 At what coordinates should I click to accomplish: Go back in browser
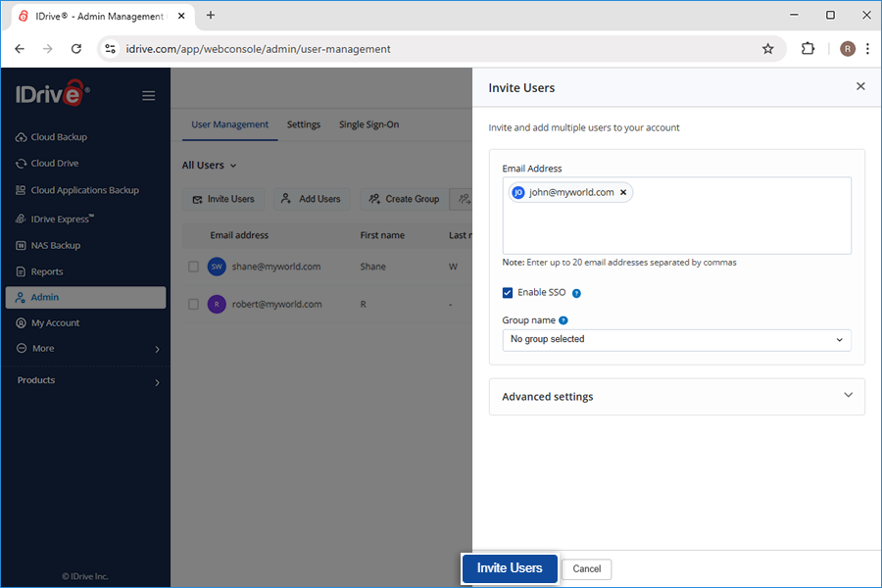[x=20, y=49]
